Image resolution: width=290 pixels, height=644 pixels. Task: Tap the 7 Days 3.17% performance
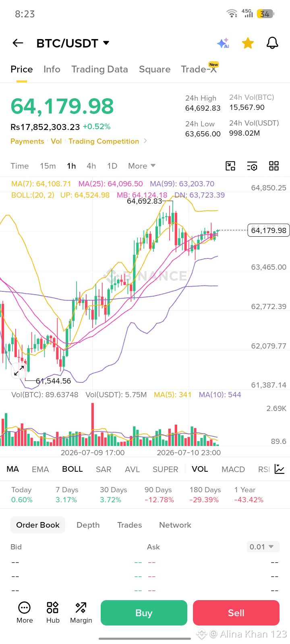click(67, 495)
